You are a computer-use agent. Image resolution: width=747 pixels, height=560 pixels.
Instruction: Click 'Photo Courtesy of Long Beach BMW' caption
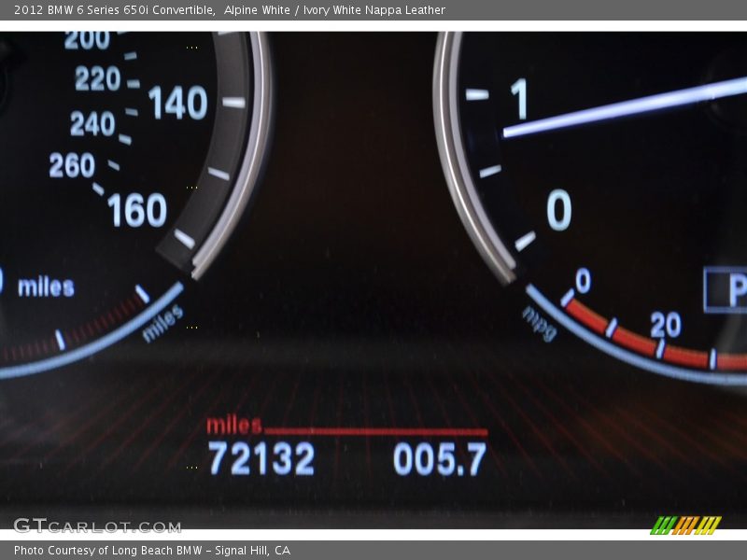(x=108, y=551)
